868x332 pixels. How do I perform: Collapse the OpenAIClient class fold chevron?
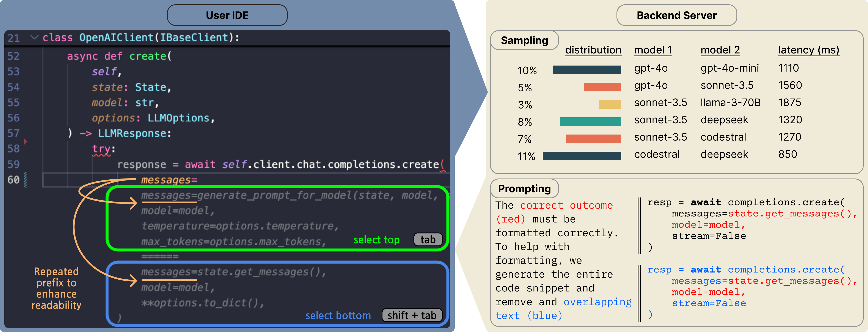(34, 37)
